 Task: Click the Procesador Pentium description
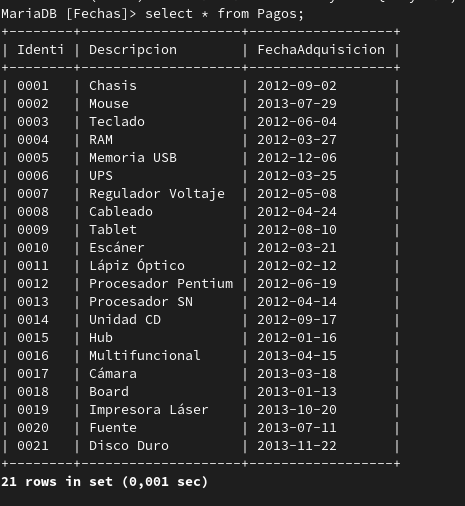161,284
